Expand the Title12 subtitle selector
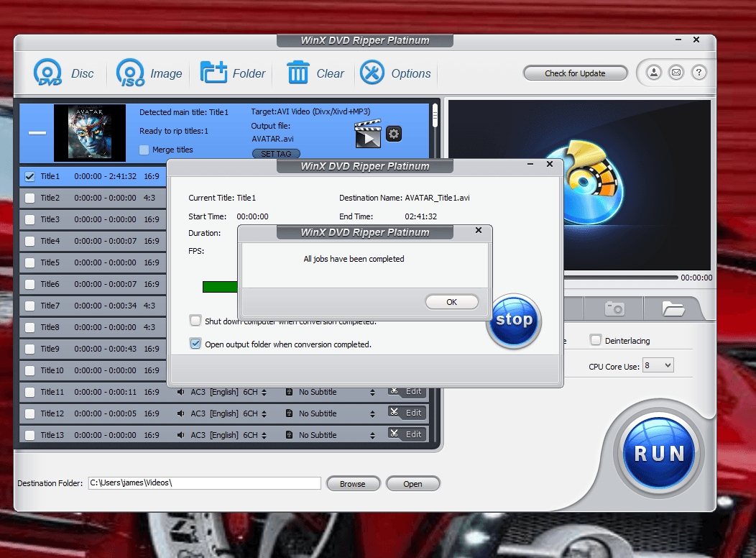This screenshot has height=558, width=756. point(372,413)
